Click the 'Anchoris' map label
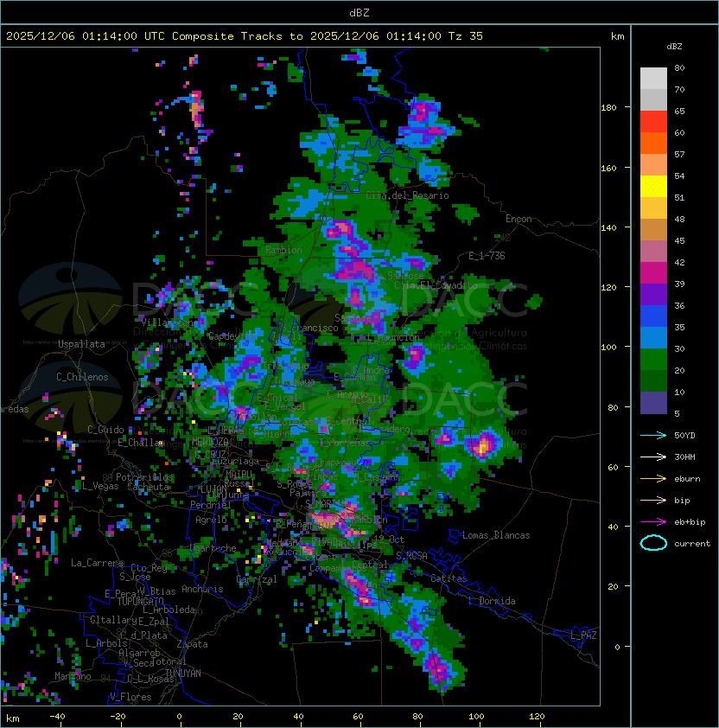Screen dimensions: 719x728 pos(202,589)
